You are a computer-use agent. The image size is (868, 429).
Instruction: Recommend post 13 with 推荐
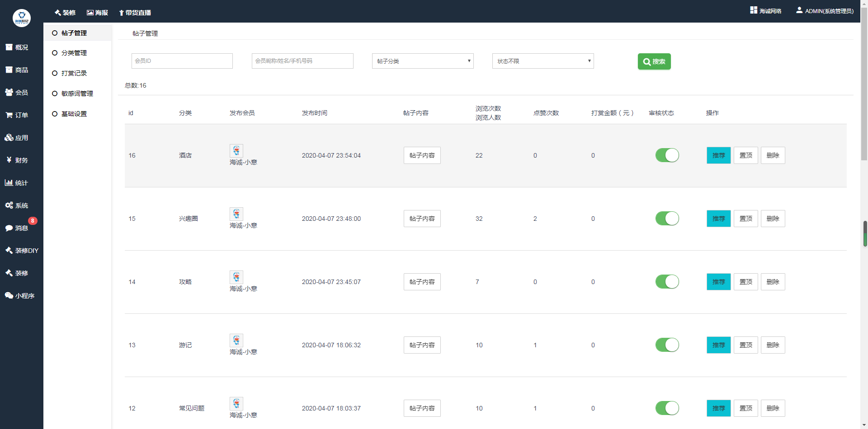pos(719,345)
